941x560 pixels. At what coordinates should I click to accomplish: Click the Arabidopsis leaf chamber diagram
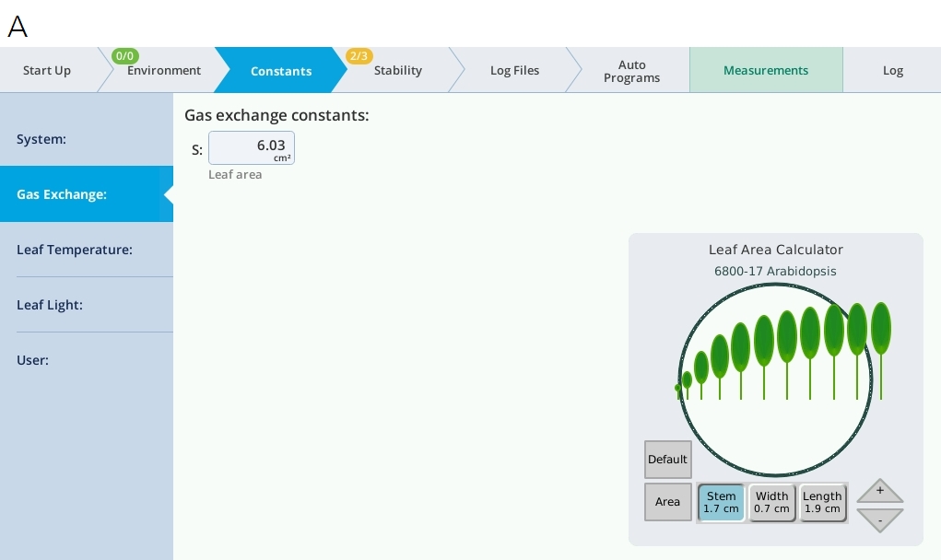point(775,380)
